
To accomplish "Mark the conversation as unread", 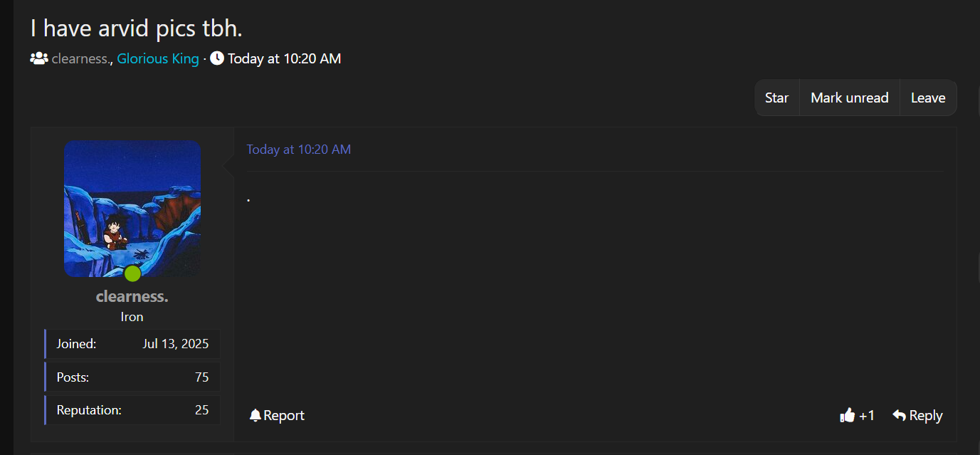I will click(850, 98).
